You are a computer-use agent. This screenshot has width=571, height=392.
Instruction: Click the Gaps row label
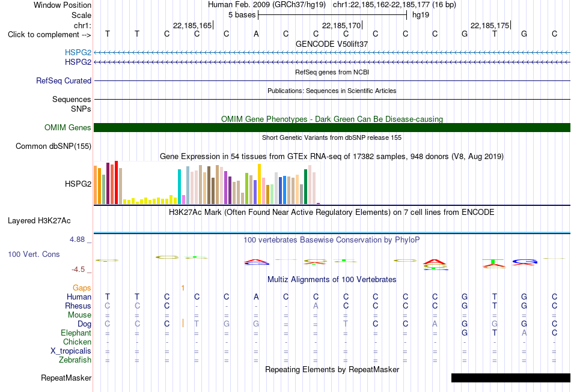[82, 288]
